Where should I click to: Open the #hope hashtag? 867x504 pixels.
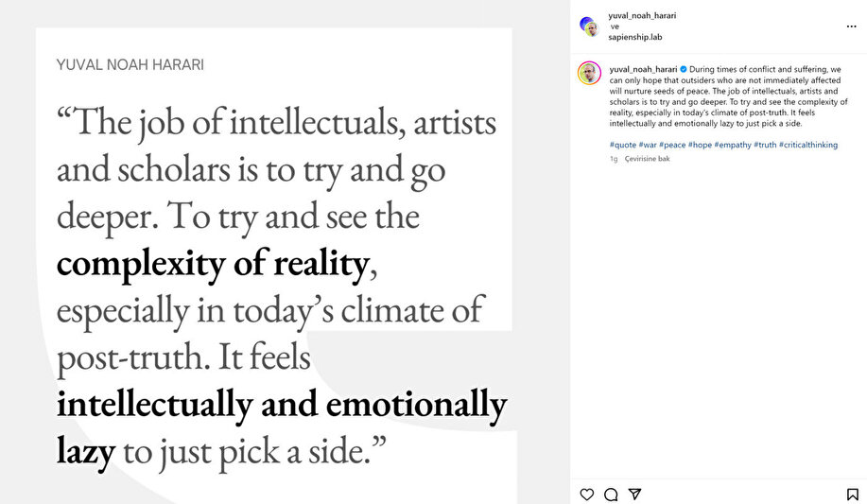click(x=700, y=145)
